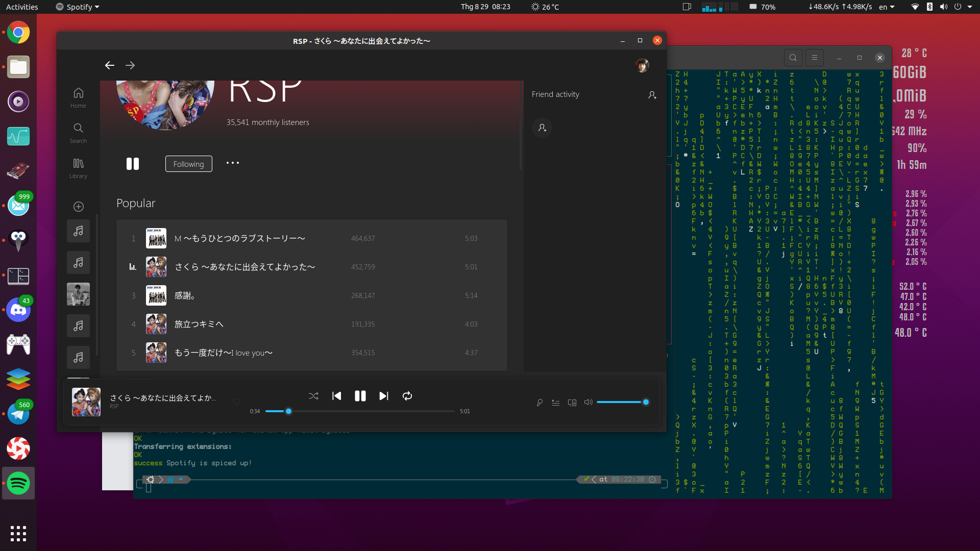Mute Spotify with the speaker icon
This screenshot has width=980, height=551.
[589, 402]
